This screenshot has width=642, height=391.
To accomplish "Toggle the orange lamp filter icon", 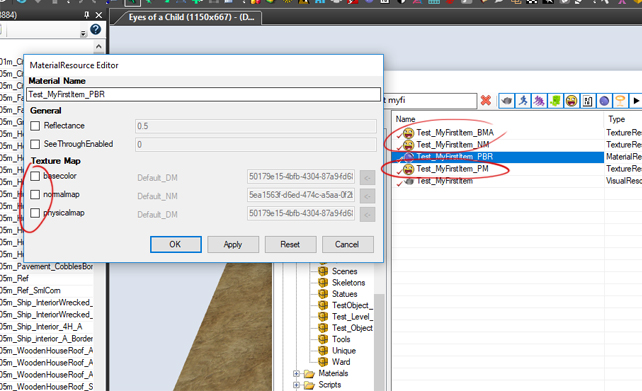I will (x=620, y=100).
